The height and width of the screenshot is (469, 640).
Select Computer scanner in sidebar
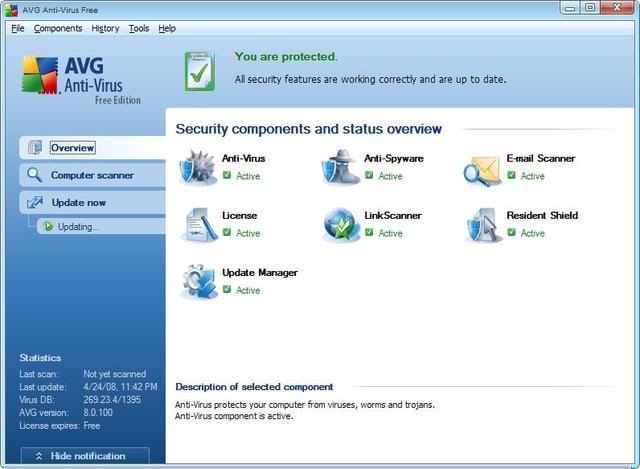(93, 175)
